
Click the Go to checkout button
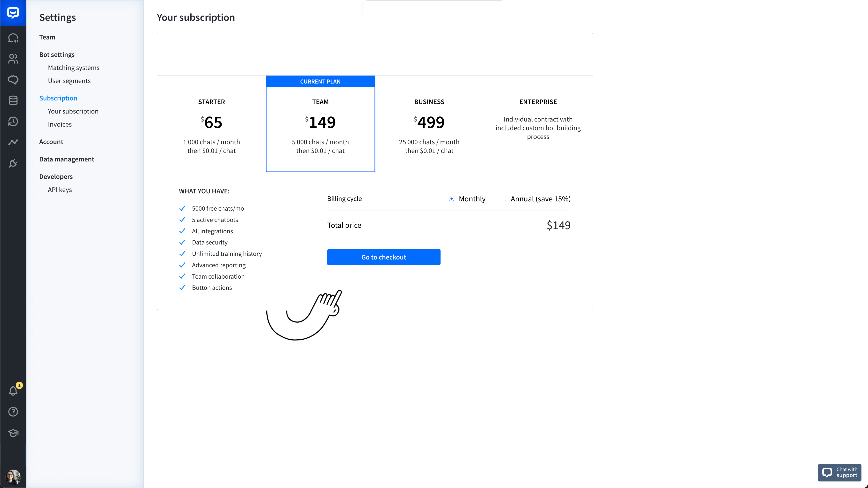coord(383,257)
